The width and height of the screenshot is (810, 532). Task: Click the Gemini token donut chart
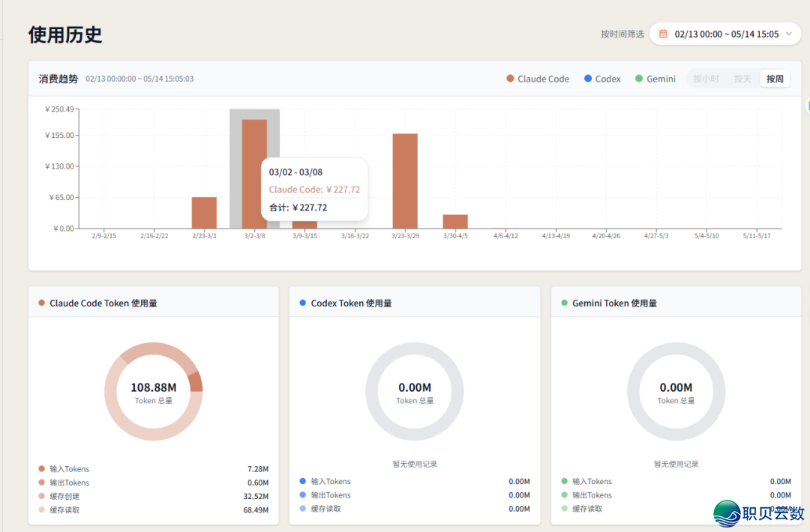click(676, 391)
